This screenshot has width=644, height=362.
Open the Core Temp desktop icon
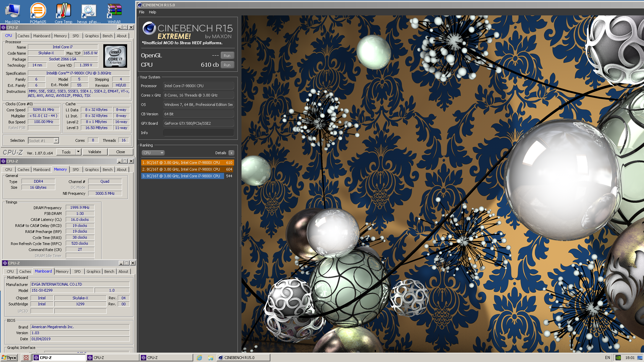(63, 13)
